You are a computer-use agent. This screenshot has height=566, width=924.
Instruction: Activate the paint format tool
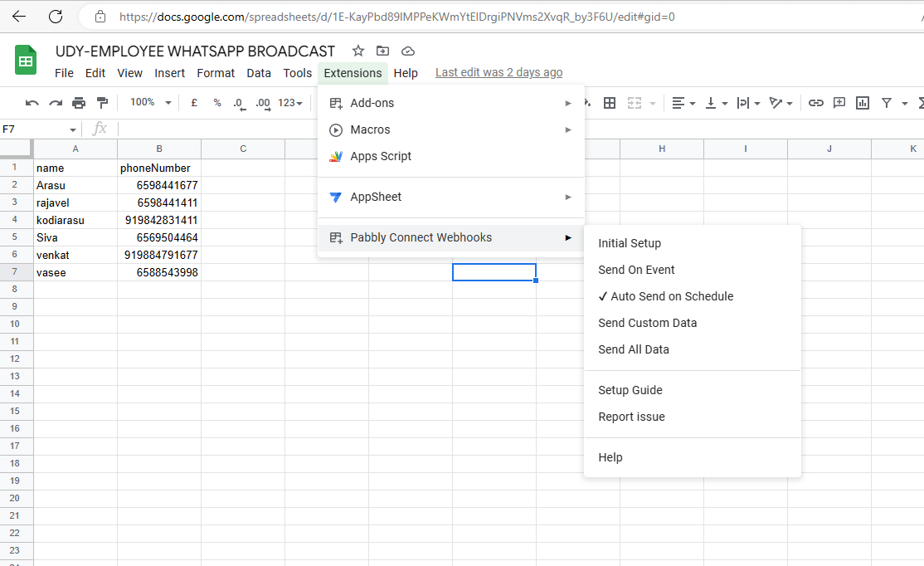[103, 103]
